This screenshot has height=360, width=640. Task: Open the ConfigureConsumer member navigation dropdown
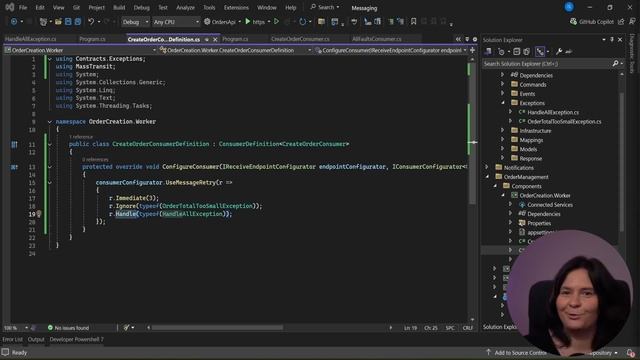click(x=391, y=50)
